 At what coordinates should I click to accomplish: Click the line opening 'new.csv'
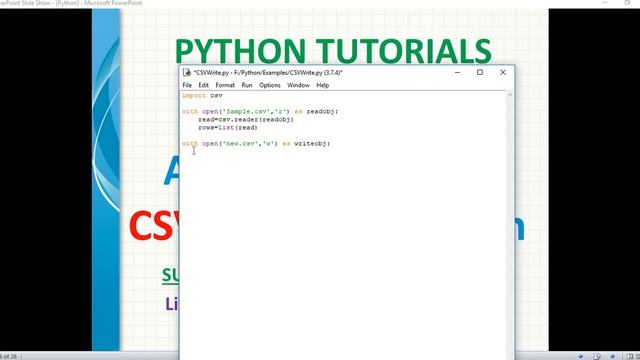click(x=256, y=144)
